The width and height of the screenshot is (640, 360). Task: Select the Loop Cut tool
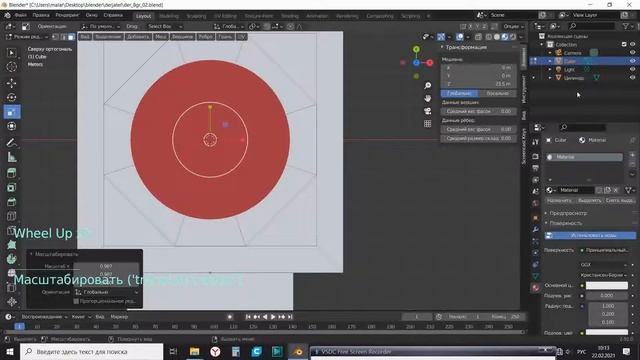[x=11, y=216]
